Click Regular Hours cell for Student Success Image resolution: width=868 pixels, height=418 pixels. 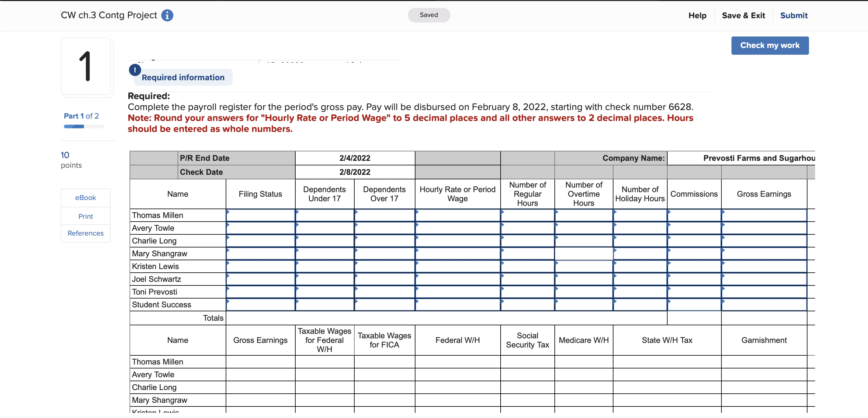point(527,305)
